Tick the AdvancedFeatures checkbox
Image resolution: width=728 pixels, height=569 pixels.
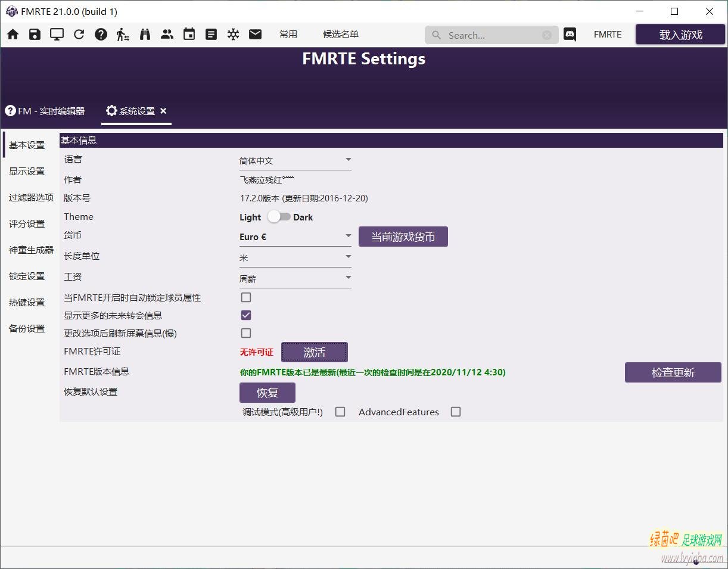[456, 412]
